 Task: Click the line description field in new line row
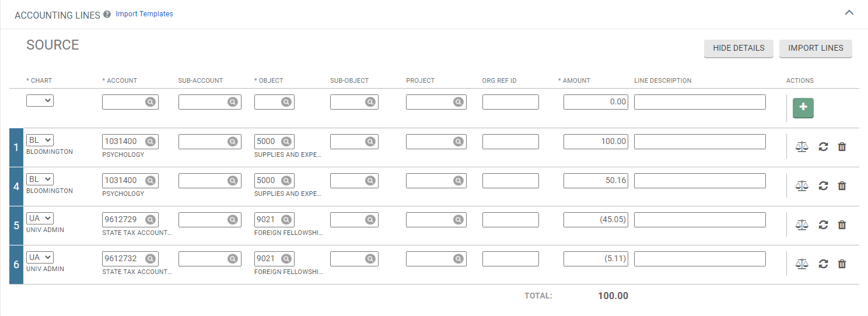coord(700,102)
